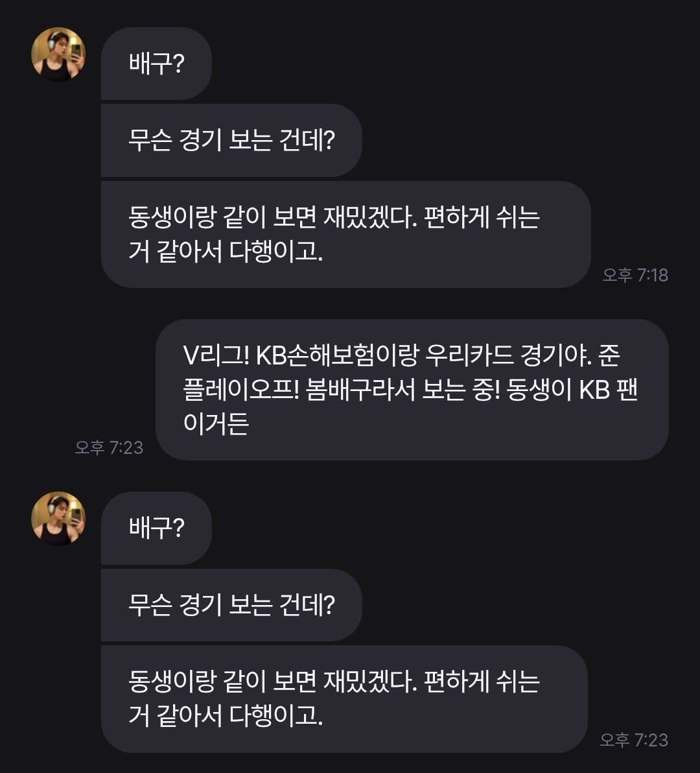Open the profile photo beside the latest 배구? message
700x773 pixels.
click(58, 518)
